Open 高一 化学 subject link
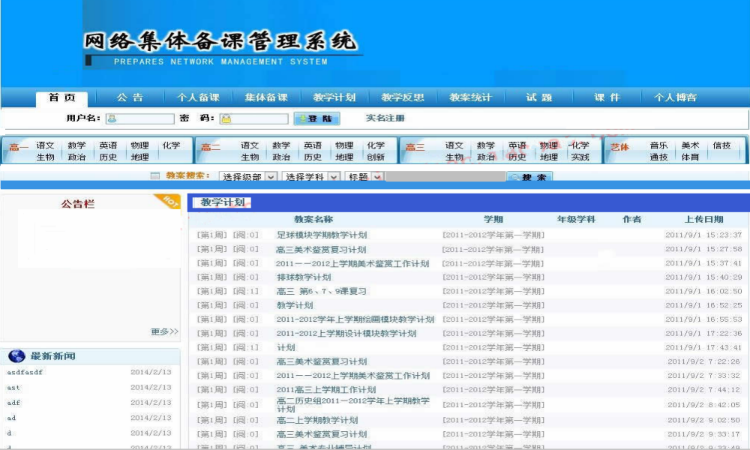The width and height of the screenshot is (750, 450). point(171,145)
